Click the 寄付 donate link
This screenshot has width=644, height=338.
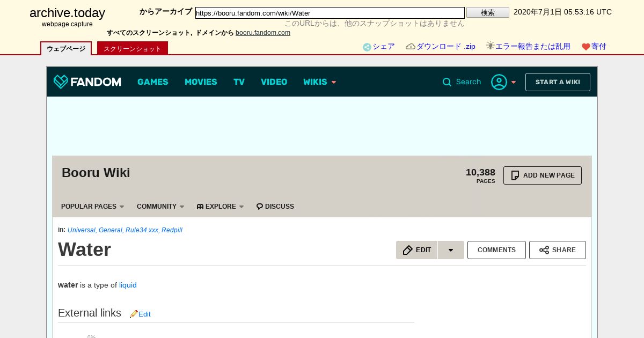599,47
